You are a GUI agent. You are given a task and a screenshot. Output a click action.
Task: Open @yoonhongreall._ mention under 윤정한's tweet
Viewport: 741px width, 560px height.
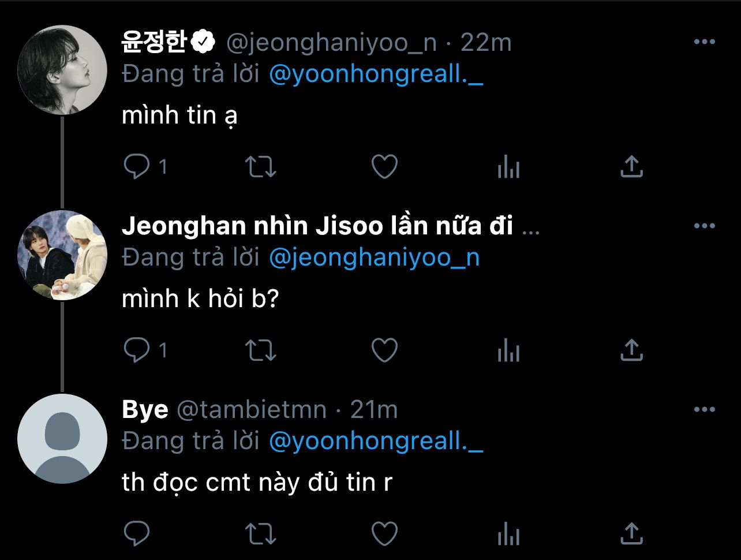376,74
